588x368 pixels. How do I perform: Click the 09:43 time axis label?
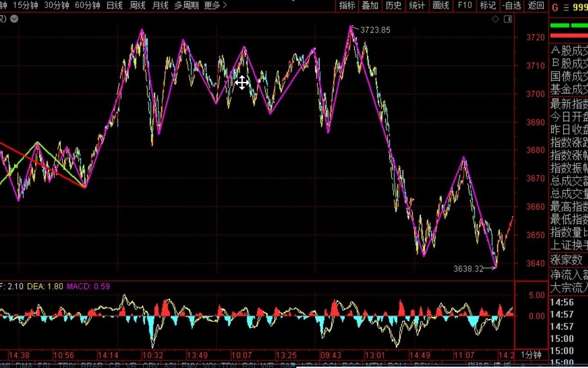(331, 355)
